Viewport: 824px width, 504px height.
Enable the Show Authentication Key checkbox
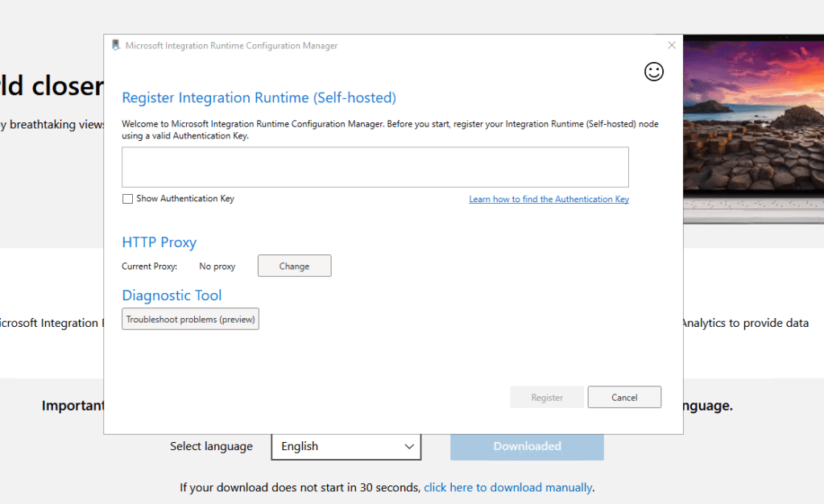[x=127, y=199]
